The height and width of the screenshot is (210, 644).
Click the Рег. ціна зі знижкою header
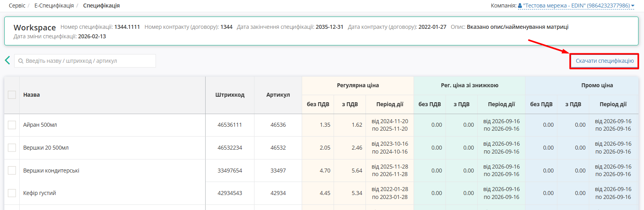(470, 85)
